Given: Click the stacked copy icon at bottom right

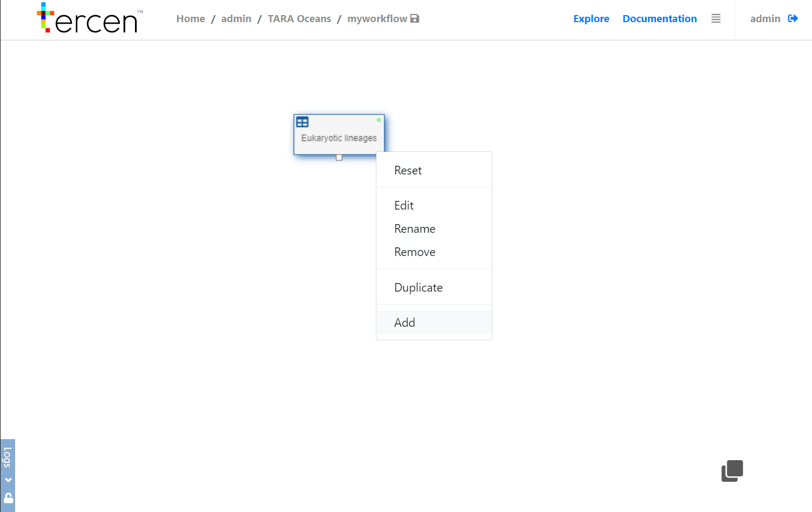Looking at the screenshot, I should (x=732, y=471).
